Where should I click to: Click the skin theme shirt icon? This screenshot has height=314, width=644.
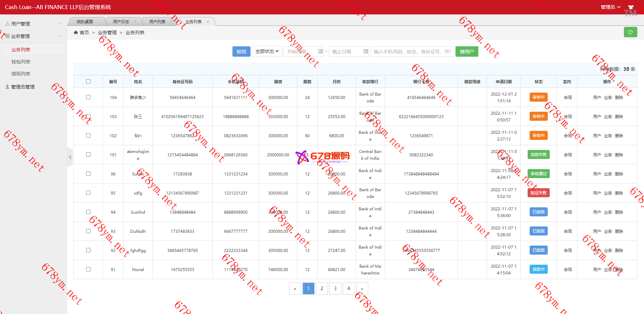(x=631, y=7)
